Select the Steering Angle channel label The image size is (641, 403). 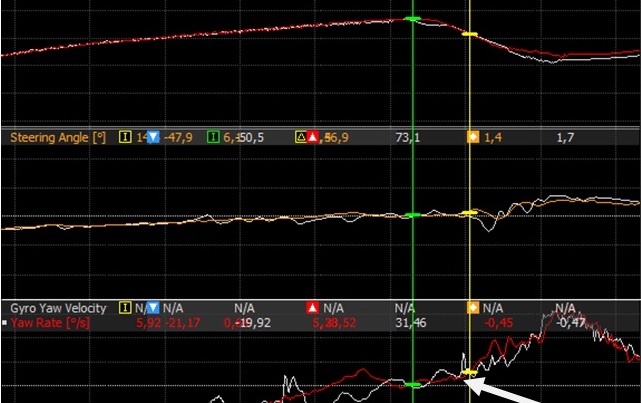click(x=58, y=137)
